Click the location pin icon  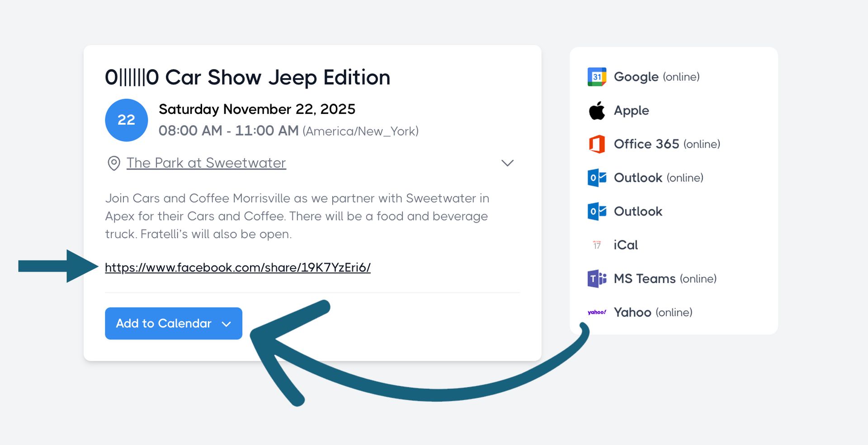[x=114, y=163]
